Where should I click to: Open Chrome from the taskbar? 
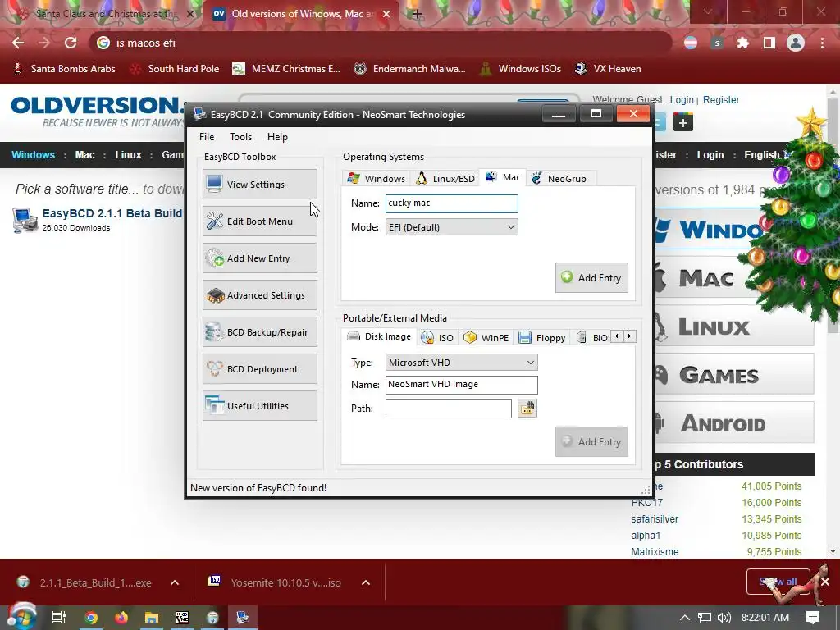pyautogui.click(x=91, y=618)
